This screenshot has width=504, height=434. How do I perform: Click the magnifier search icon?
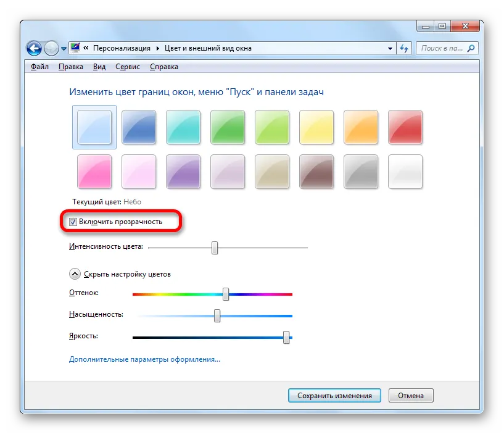[x=471, y=48]
